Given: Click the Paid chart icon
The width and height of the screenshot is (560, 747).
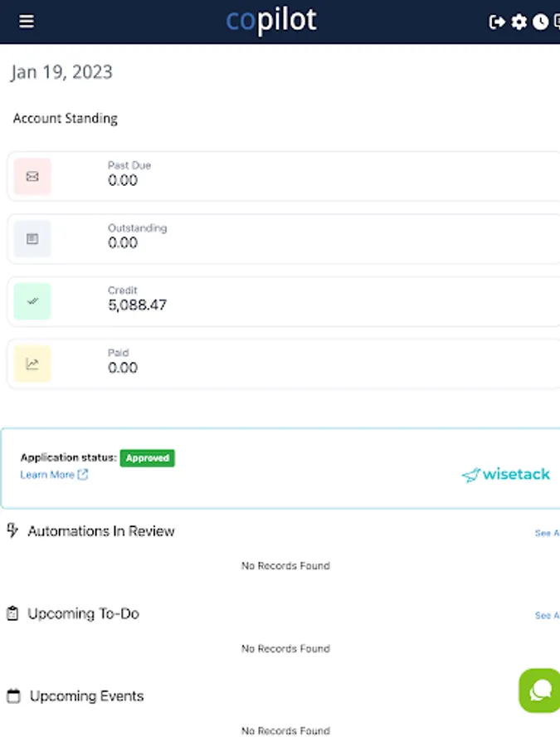Looking at the screenshot, I should coord(32,364).
